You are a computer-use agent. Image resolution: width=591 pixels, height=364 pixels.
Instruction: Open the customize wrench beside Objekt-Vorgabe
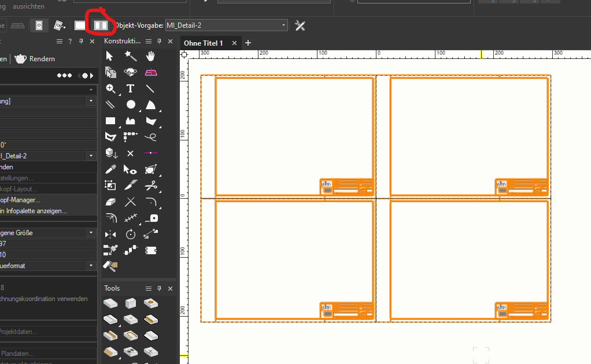(300, 25)
